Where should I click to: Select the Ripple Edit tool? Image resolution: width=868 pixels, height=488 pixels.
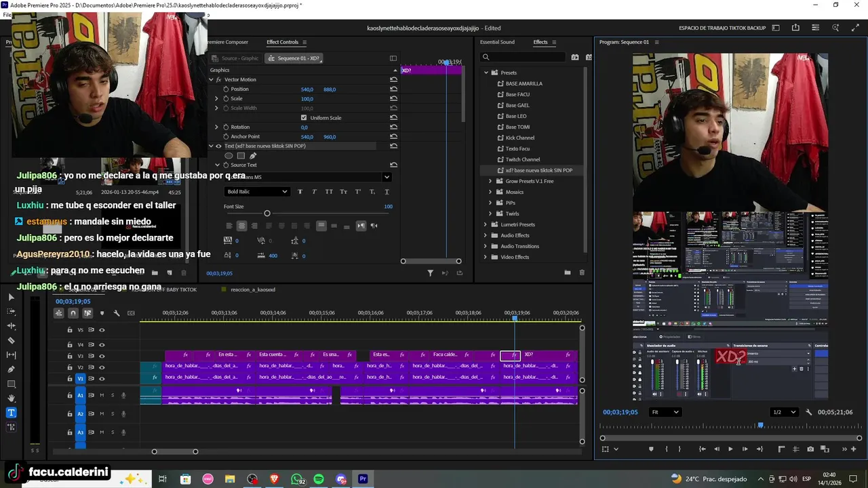(x=11, y=326)
